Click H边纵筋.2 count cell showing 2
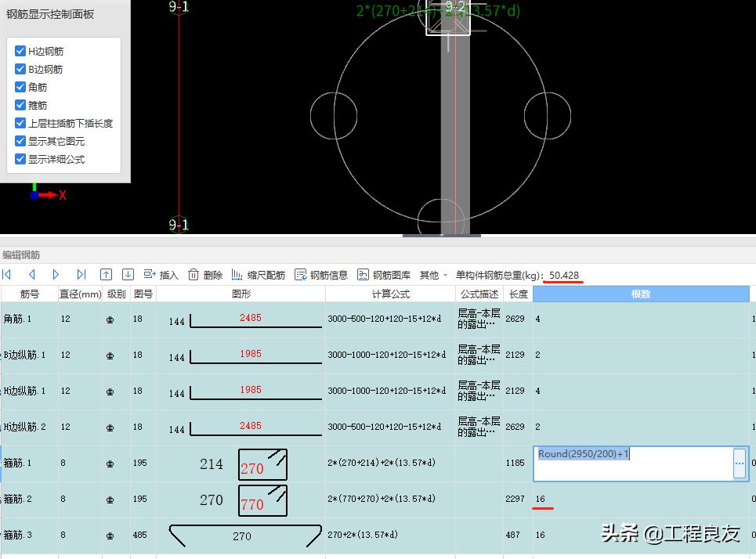Viewport: 756px width, 559px height. [x=642, y=427]
